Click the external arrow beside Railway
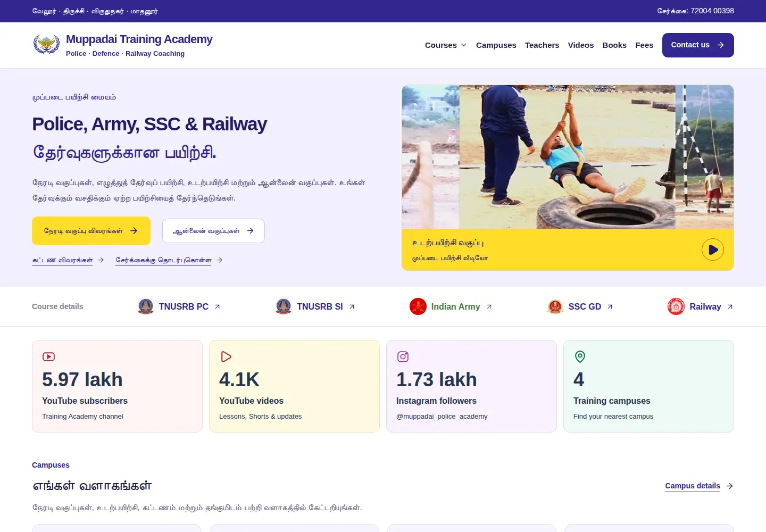 point(730,307)
